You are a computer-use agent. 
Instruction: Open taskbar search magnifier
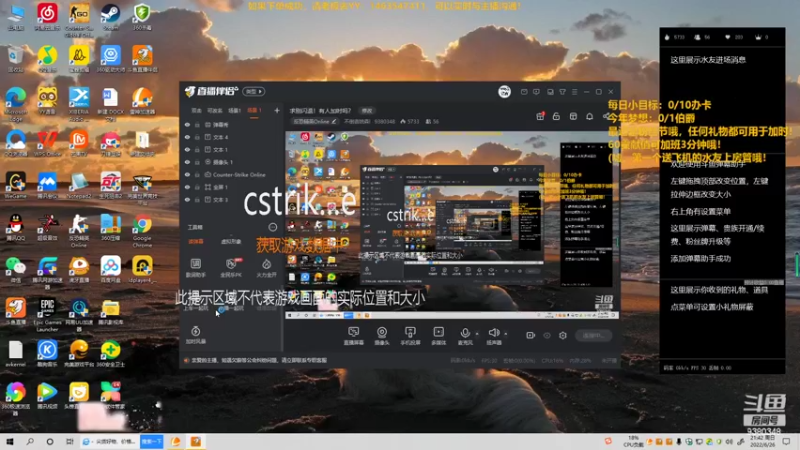pos(30,441)
